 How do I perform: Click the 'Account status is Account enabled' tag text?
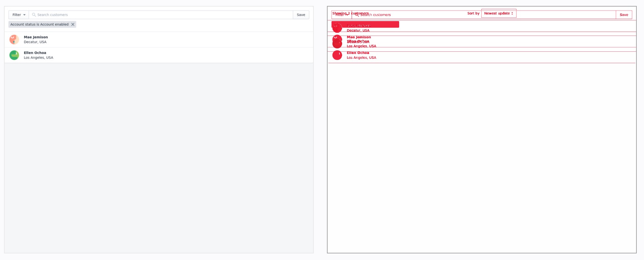[x=39, y=24]
